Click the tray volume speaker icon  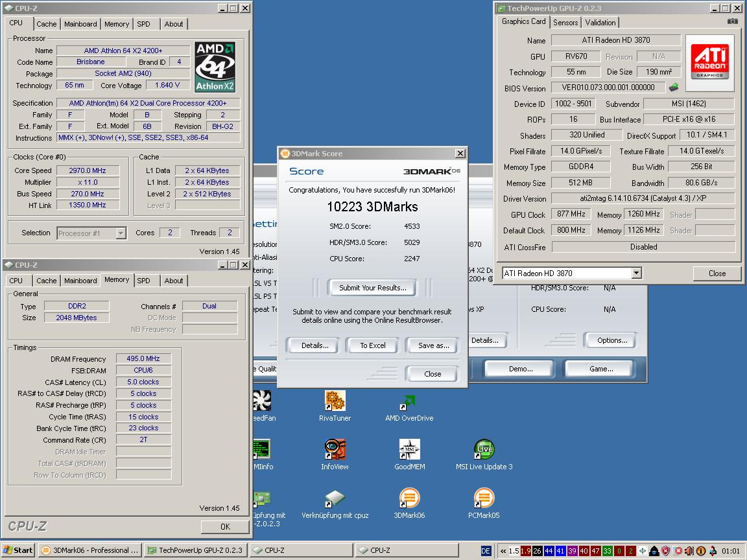tap(689, 551)
